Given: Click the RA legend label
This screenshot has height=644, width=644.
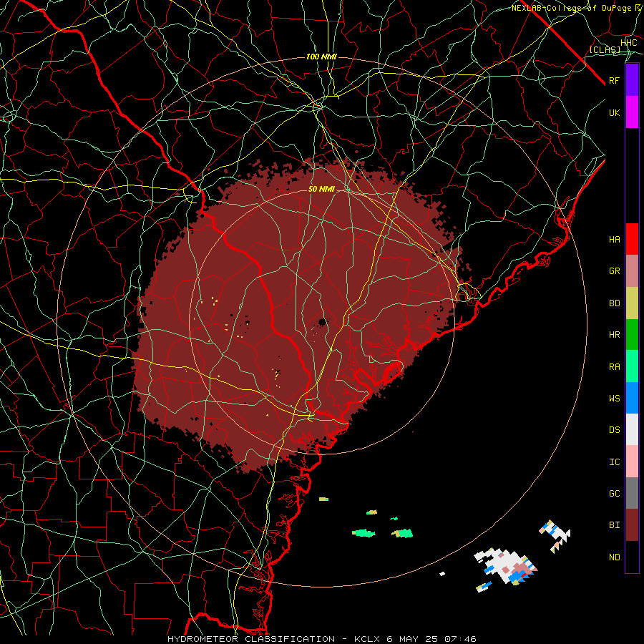Looking at the screenshot, I should (614, 366).
